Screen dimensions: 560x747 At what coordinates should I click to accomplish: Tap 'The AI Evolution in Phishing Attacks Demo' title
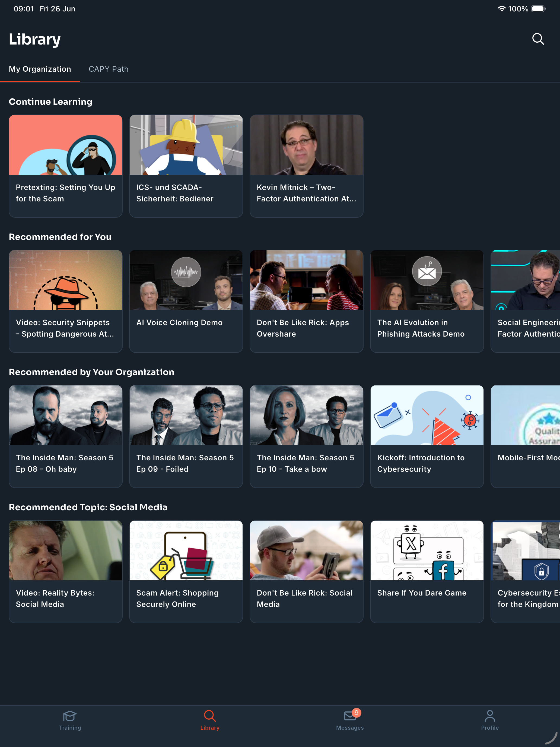pos(421,328)
